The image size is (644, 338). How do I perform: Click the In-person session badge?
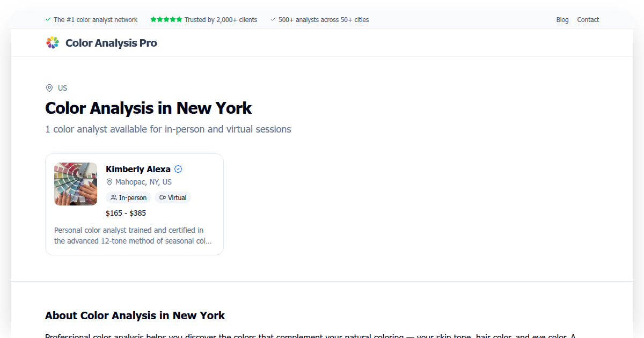pyautogui.click(x=128, y=197)
